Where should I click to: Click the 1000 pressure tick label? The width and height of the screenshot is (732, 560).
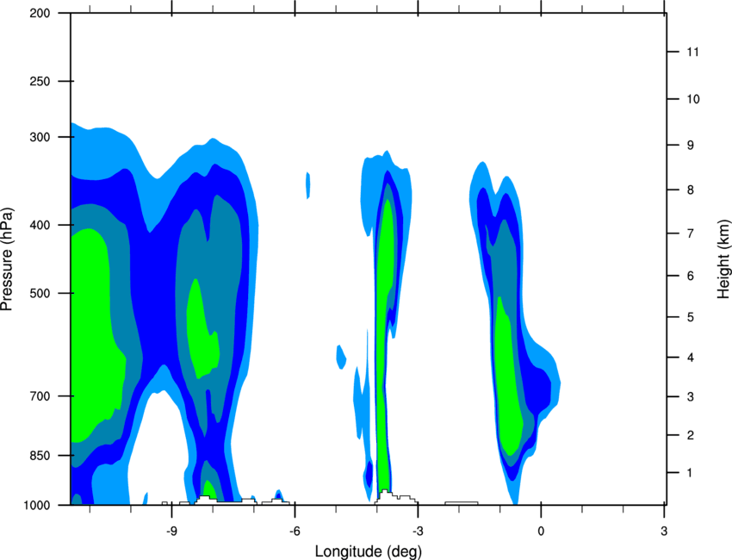36,505
